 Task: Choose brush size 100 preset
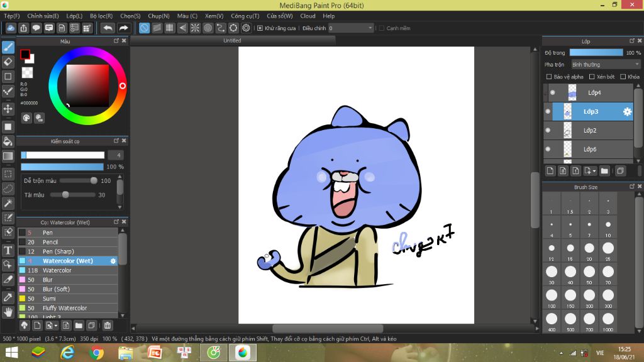552,298
